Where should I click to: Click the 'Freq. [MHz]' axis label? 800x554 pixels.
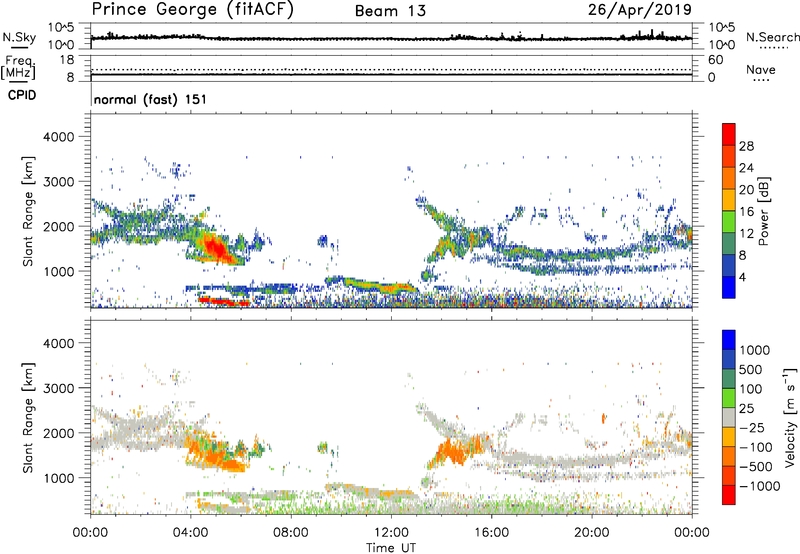click(18, 68)
